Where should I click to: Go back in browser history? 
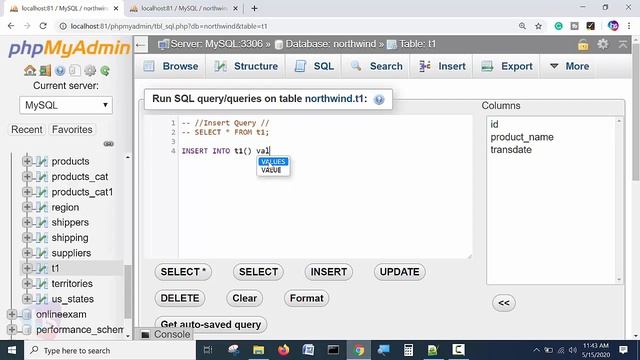(x=11, y=26)
